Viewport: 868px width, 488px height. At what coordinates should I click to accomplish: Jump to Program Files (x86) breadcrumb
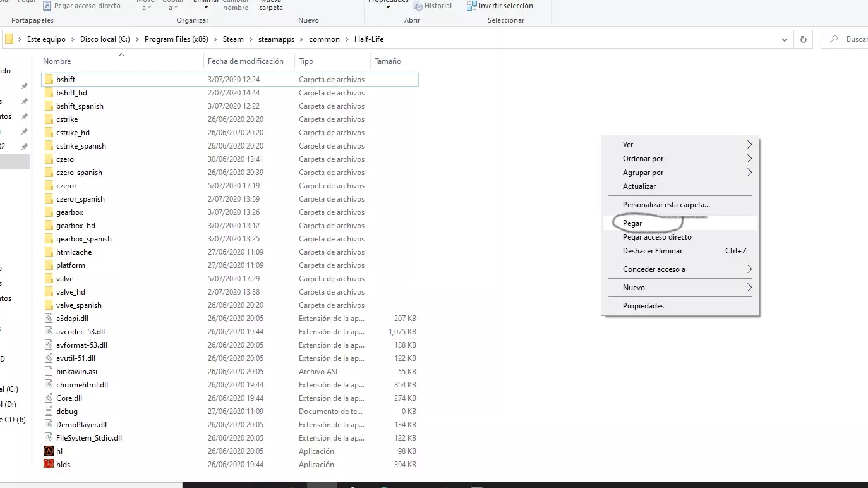coord(176,39)
